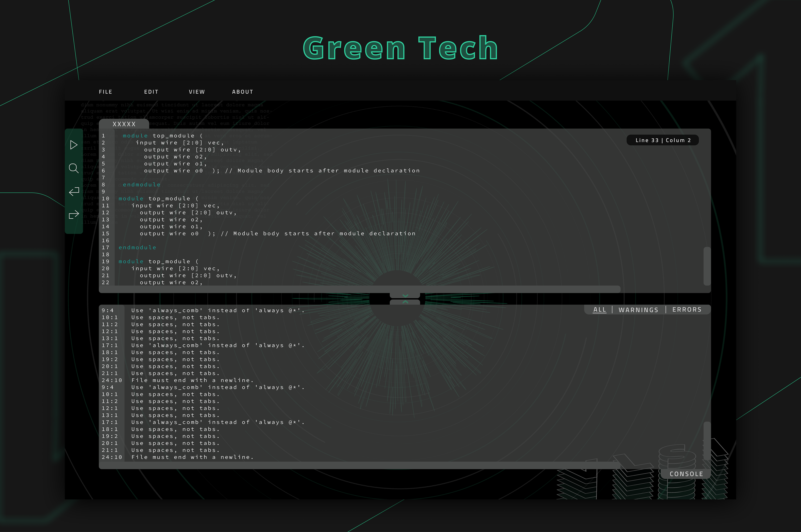Click the Line 33 Colum 2 indicator
This screenshot has width=801, height=532.
[x=662, y=140]
